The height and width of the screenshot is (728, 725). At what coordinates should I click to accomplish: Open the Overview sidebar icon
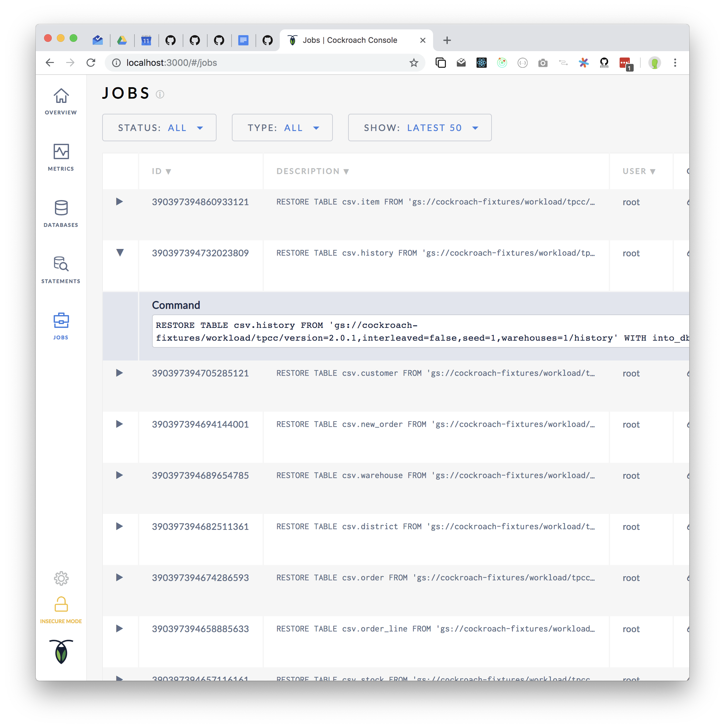(61, 97)
